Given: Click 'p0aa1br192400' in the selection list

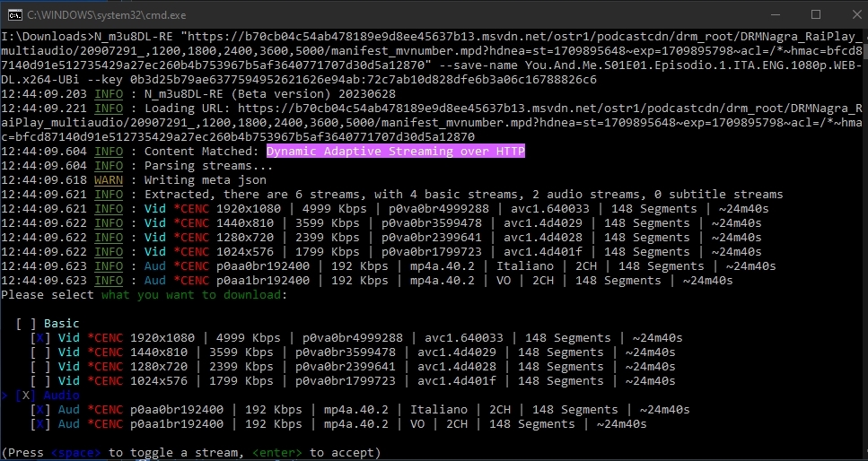Looking at the screenshot, I should pyautogui.click(x=177, y=424).
